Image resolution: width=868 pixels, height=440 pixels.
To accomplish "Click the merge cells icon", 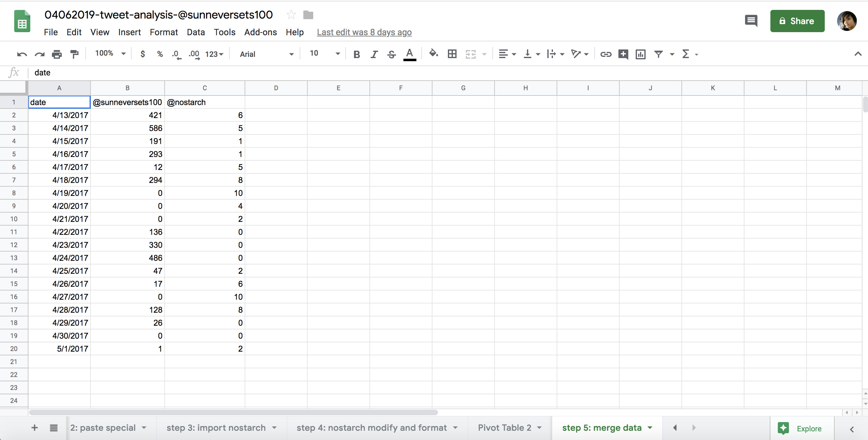I will 471,54.
